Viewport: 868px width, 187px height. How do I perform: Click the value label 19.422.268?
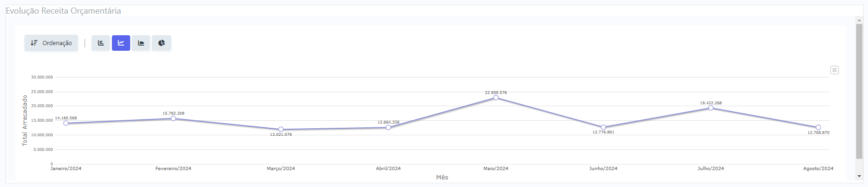click(x=711, y=103)
